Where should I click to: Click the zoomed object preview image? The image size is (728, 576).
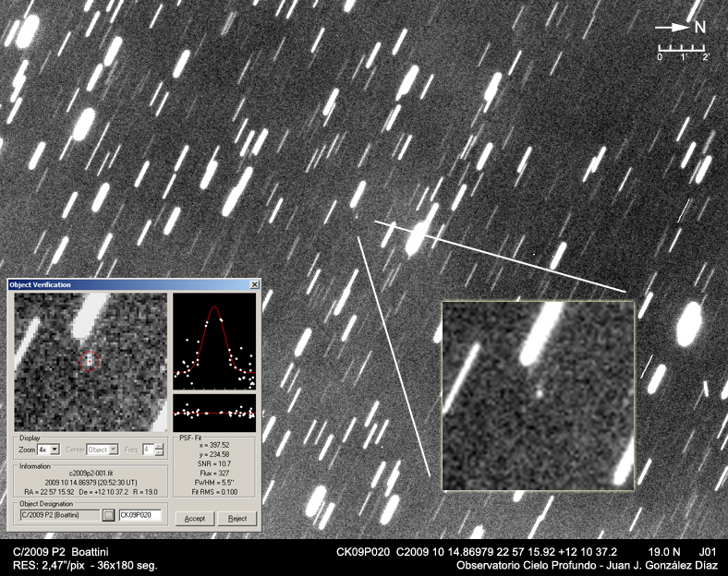tap(91, 362)
